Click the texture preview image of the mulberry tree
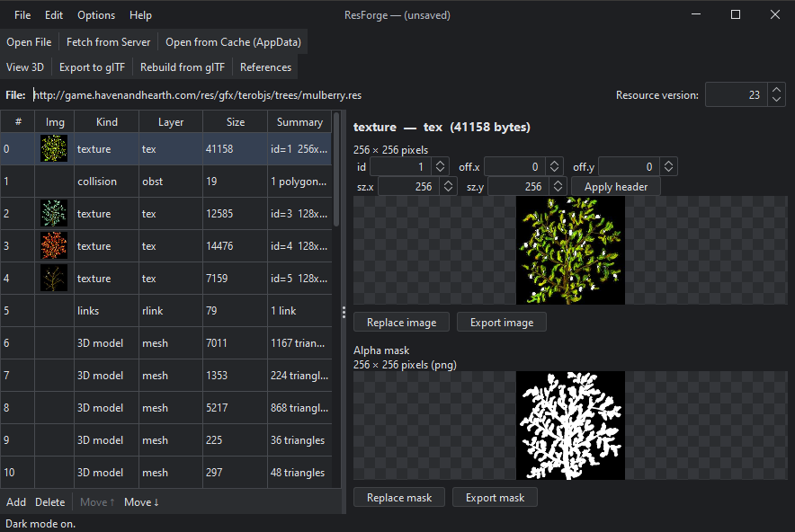Image resolution: width=795 pixels, height=532 pixels. [570, 251]
